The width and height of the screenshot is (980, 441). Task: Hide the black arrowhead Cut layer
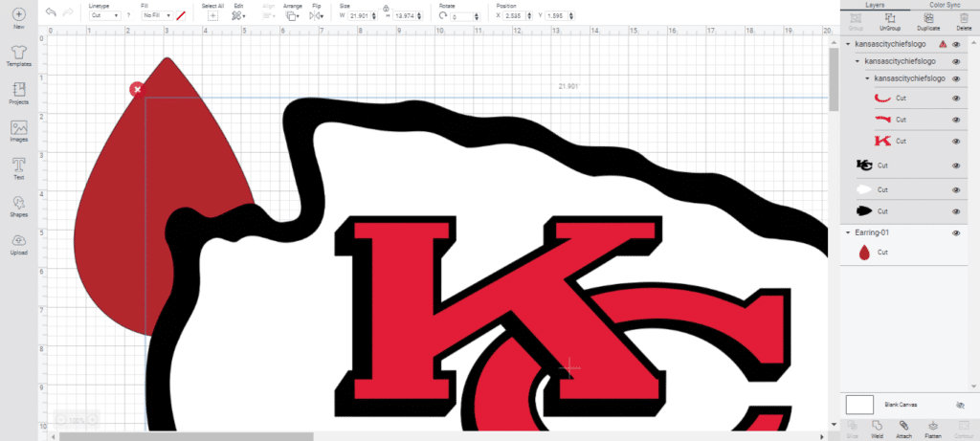pos(956,211)
